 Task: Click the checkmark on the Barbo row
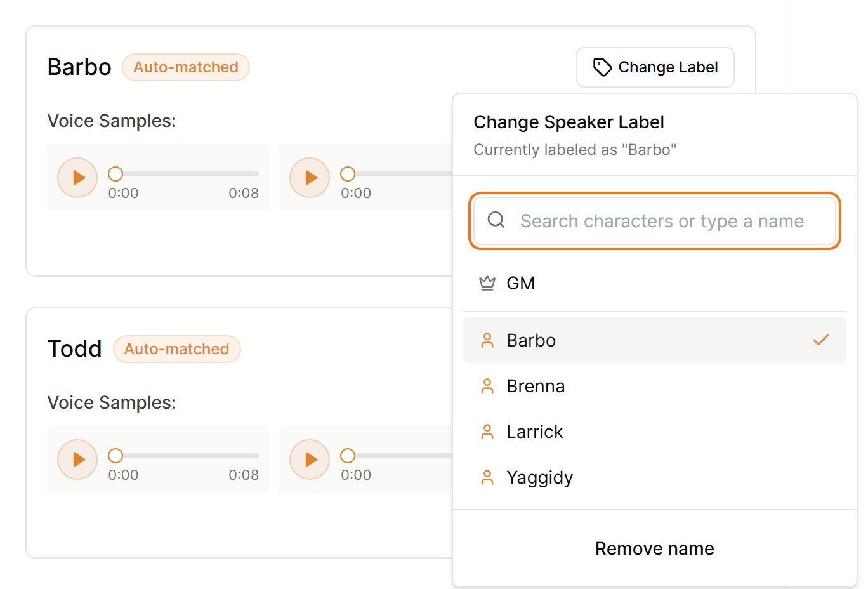[x=821, y=340]
